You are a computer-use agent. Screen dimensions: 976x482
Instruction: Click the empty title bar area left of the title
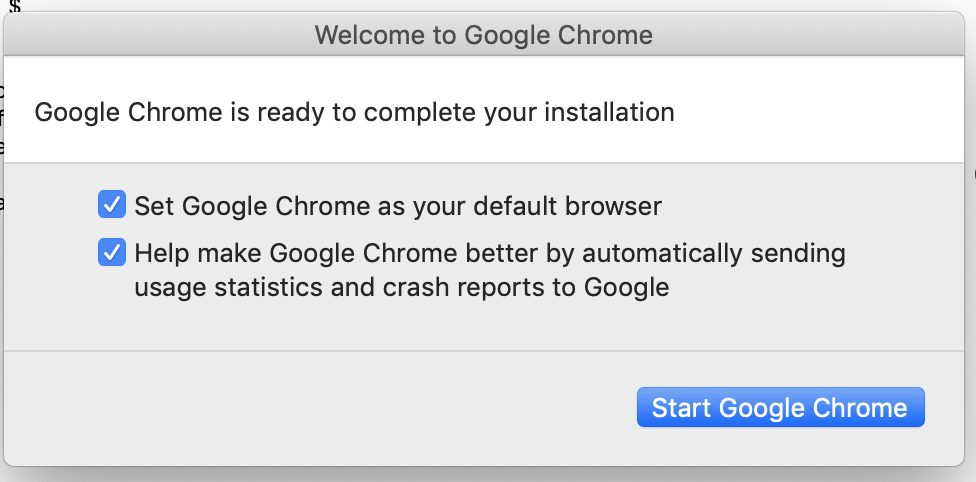150,36
